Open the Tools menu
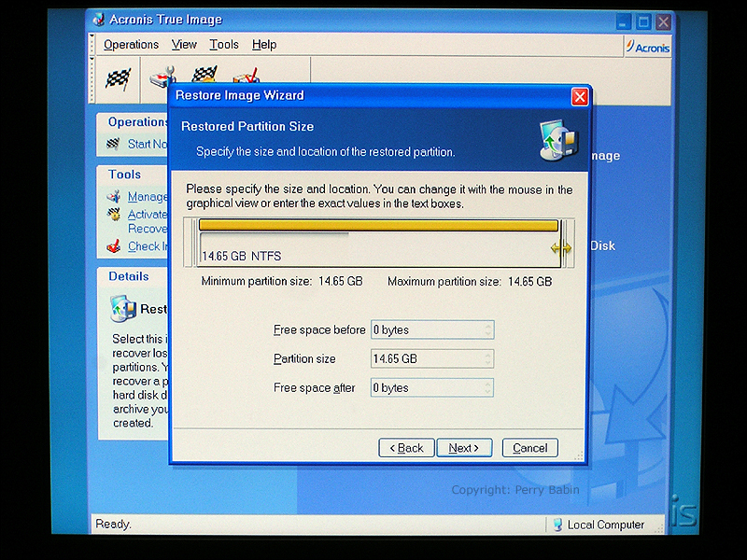 coord(224,45)
